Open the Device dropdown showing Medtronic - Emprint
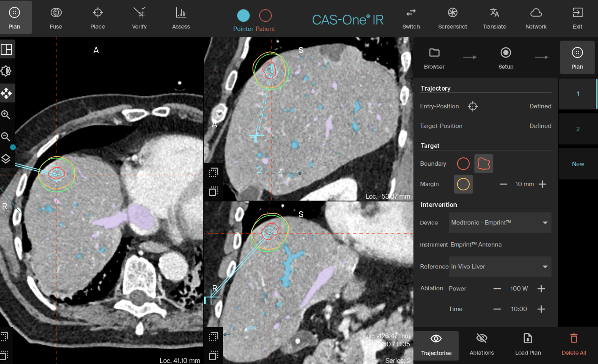This screenshot has height=364, width=598. [500, 223]
